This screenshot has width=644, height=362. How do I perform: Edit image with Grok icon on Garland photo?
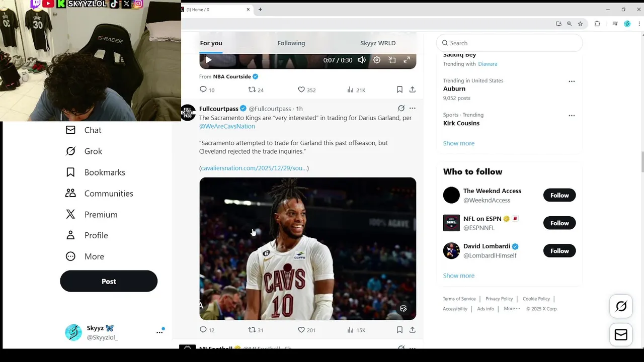404,309
